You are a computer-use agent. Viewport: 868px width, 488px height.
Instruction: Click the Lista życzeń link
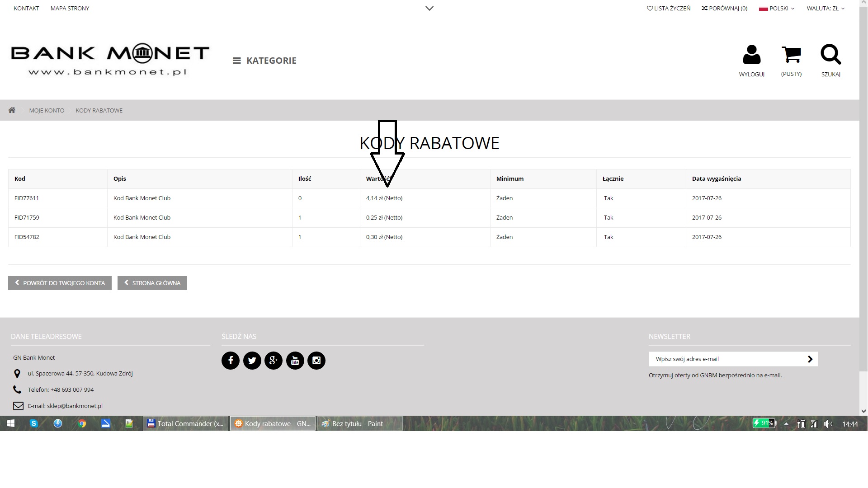pos(669,8)
